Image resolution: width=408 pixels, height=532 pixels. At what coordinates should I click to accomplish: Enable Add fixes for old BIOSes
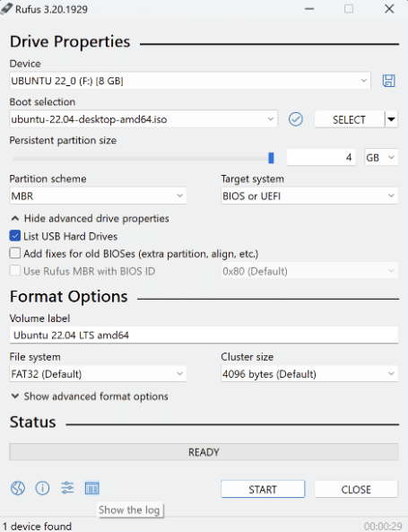point(15,254)
